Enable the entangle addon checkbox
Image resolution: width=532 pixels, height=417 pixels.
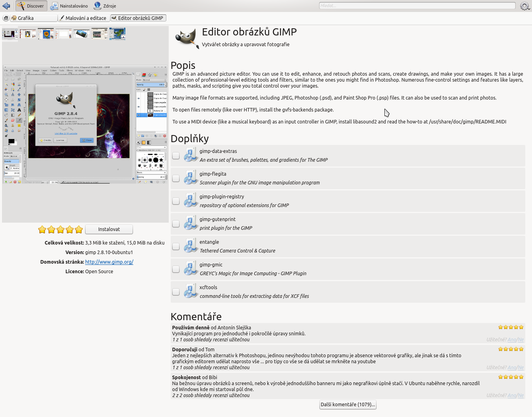(176, 247)
